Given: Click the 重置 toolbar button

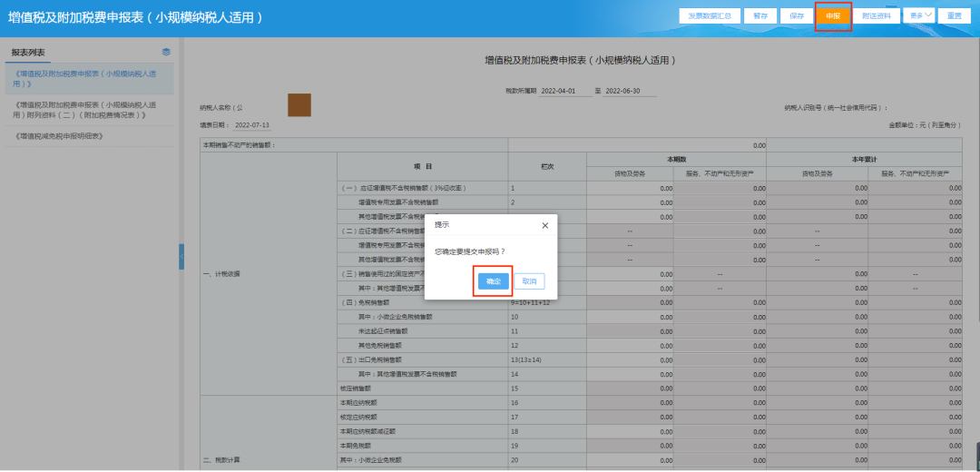Looking at the screenshot, I should (x=954, y=16).
